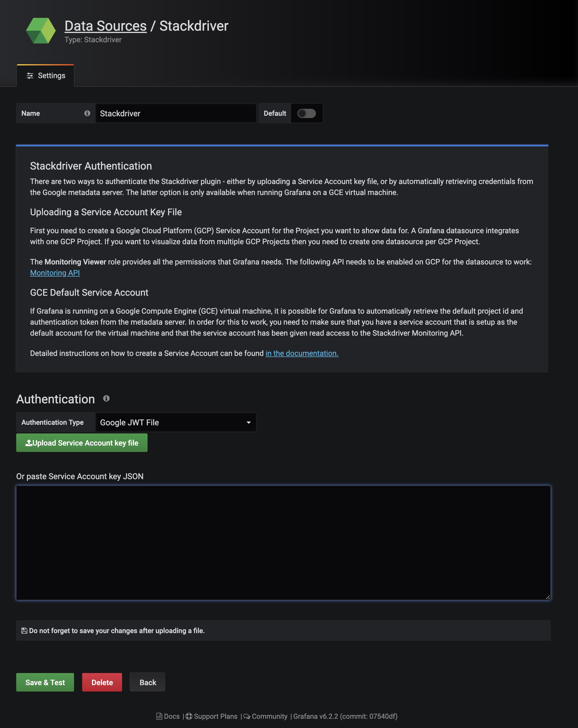578x728 pixels.
Task: Click the red Delete button
Action: 102,682
